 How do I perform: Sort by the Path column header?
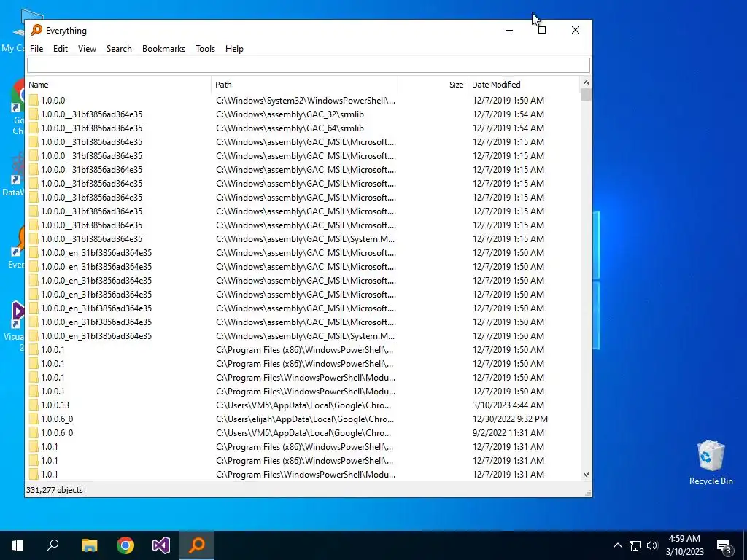(304, 85)
